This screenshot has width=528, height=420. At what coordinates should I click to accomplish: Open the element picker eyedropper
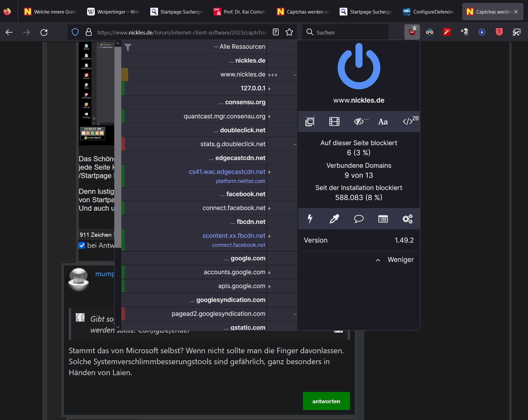tap(334, 219)
